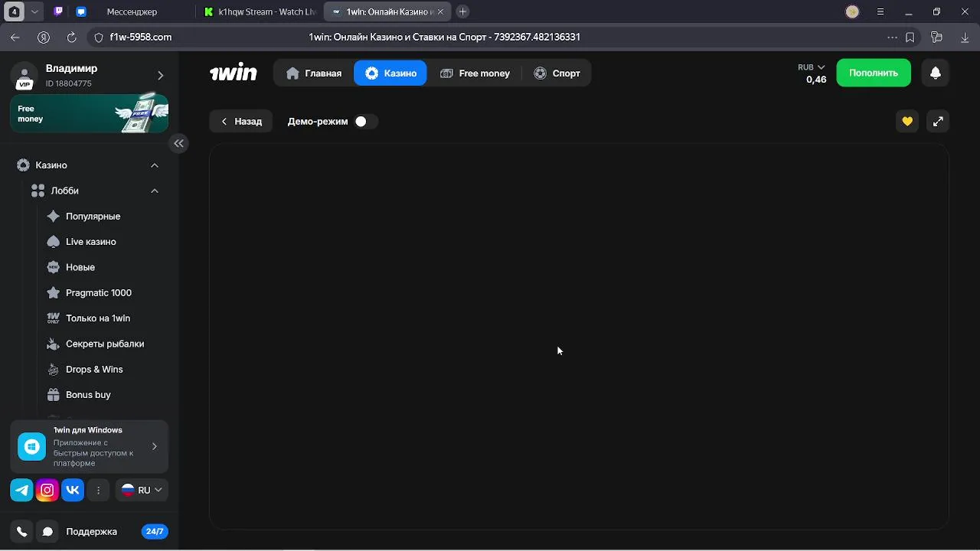Open Владимир profile chevron
This screenshot has width=980, height=551.
(160, 75)
